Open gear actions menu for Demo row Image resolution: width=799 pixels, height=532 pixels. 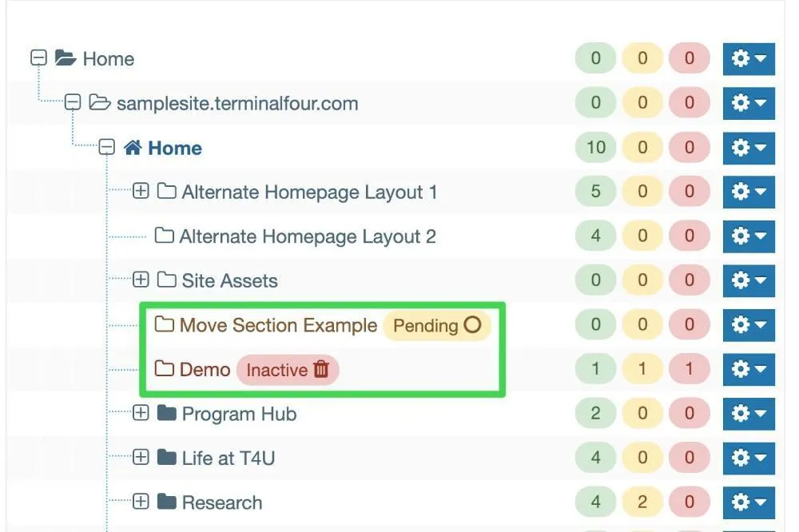tap(749, 369)
